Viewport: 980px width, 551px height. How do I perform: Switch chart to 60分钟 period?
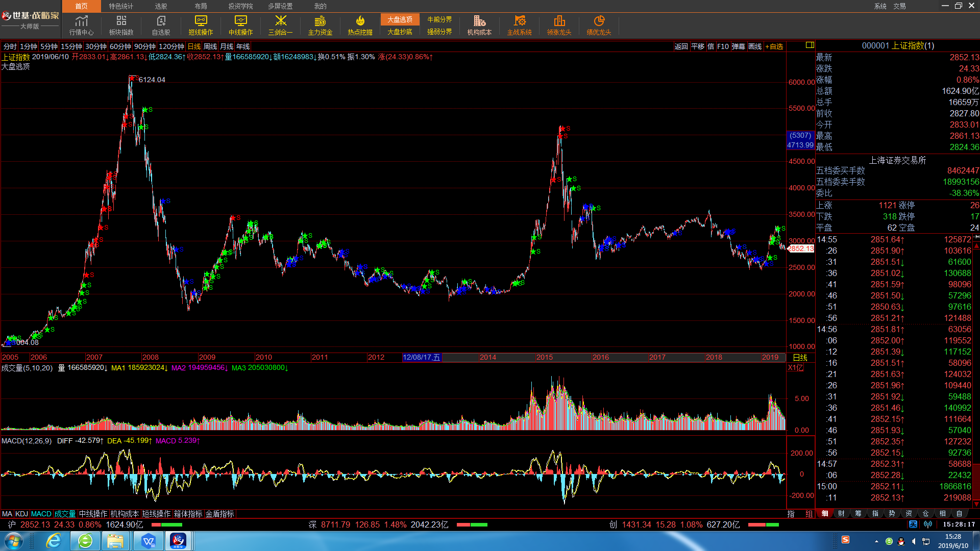[x=120, y=46]
